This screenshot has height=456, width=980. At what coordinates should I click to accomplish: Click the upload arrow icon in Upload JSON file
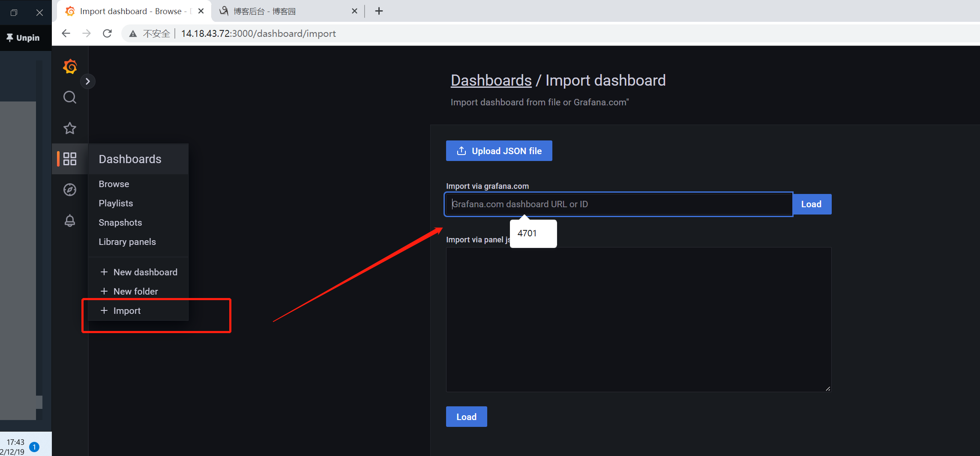[x=462, y=151]
